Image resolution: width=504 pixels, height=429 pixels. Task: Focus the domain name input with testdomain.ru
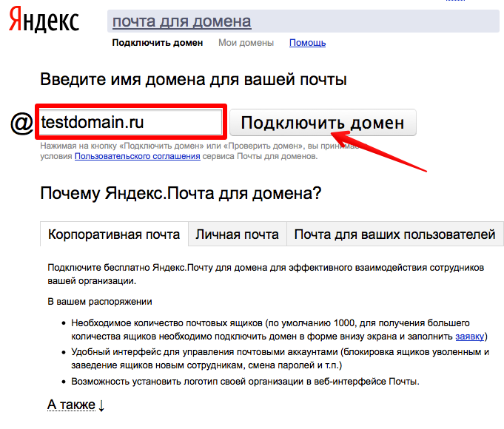point(130,122)
